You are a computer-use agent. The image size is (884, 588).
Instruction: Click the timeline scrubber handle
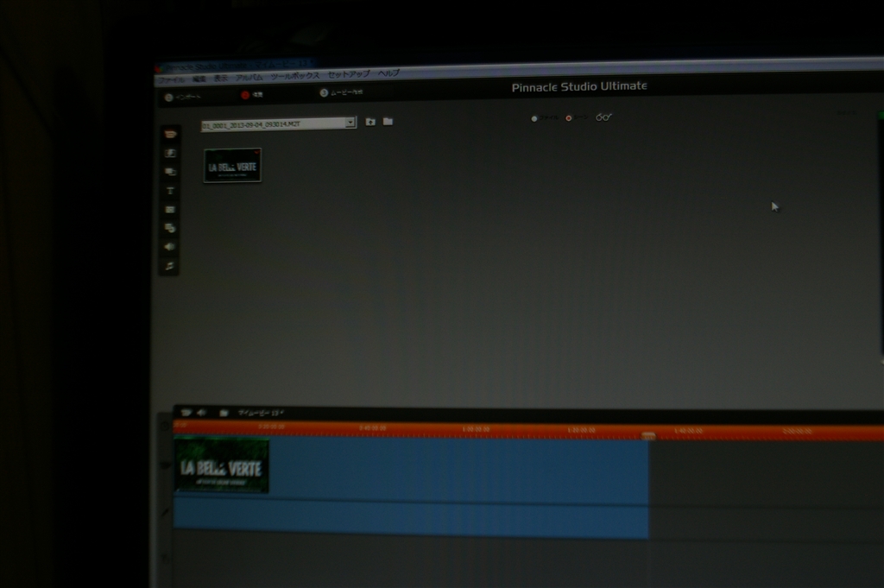tap(648, 436)
